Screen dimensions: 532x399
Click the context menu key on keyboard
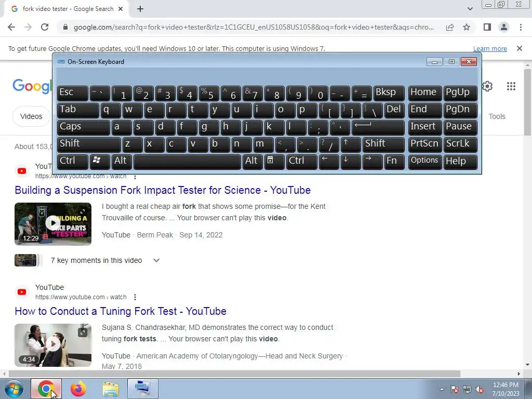[x=274, y=162]
